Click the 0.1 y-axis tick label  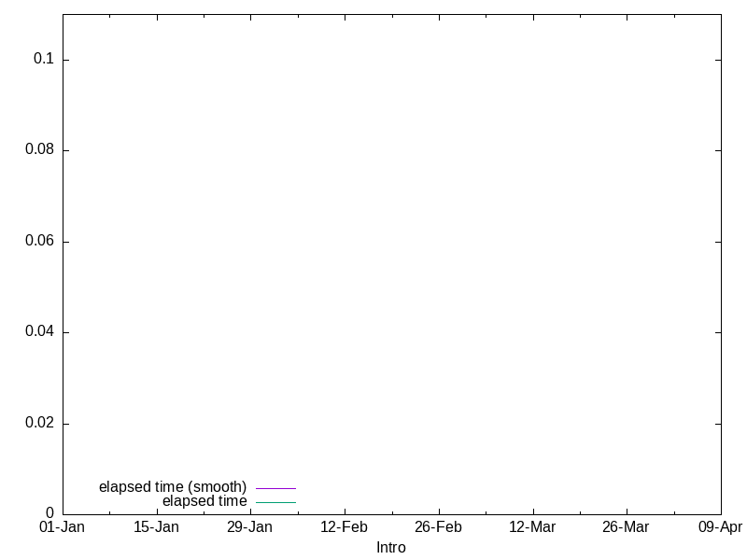coord(45,59)
